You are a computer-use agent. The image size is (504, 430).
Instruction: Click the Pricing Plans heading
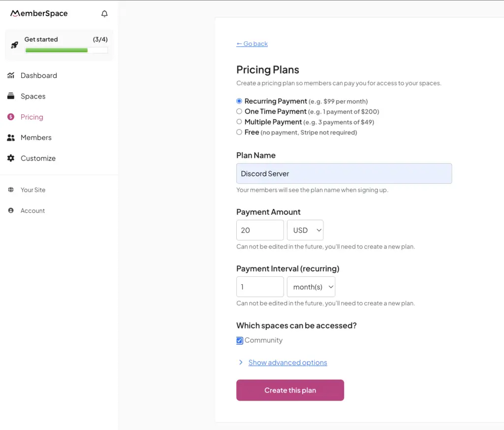[268, 69]
